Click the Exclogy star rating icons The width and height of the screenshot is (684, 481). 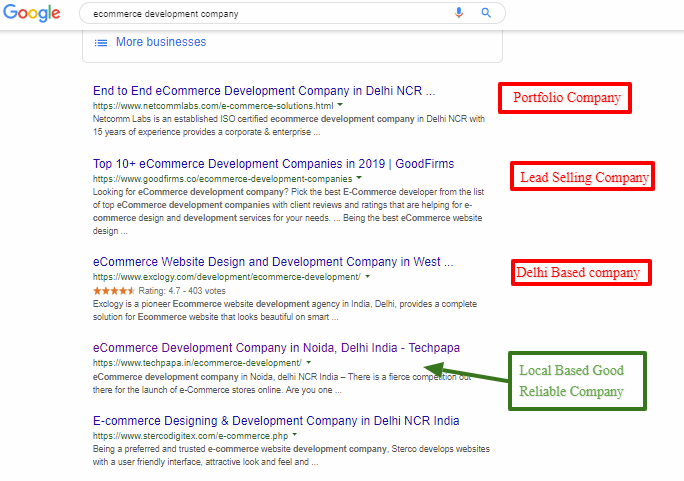pos(113,291)
